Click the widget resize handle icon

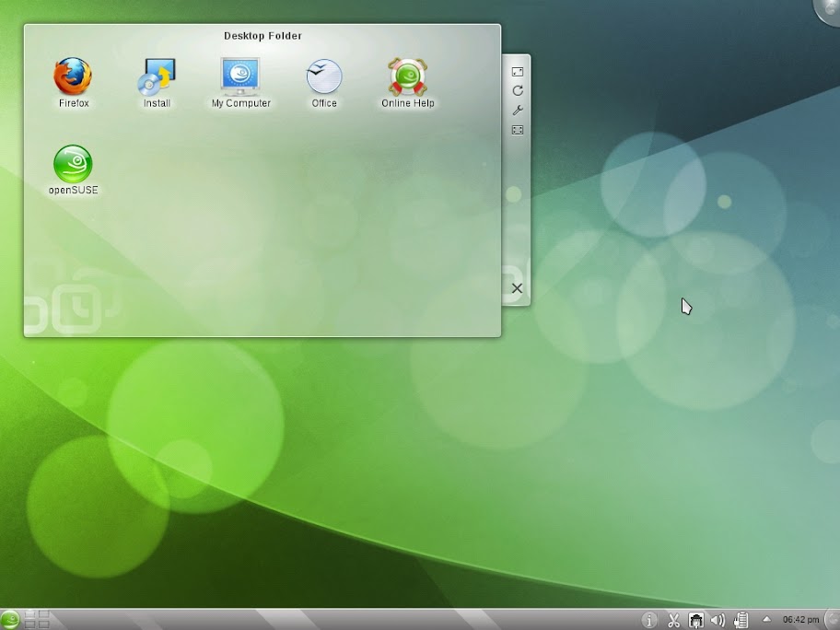(518, 72)
